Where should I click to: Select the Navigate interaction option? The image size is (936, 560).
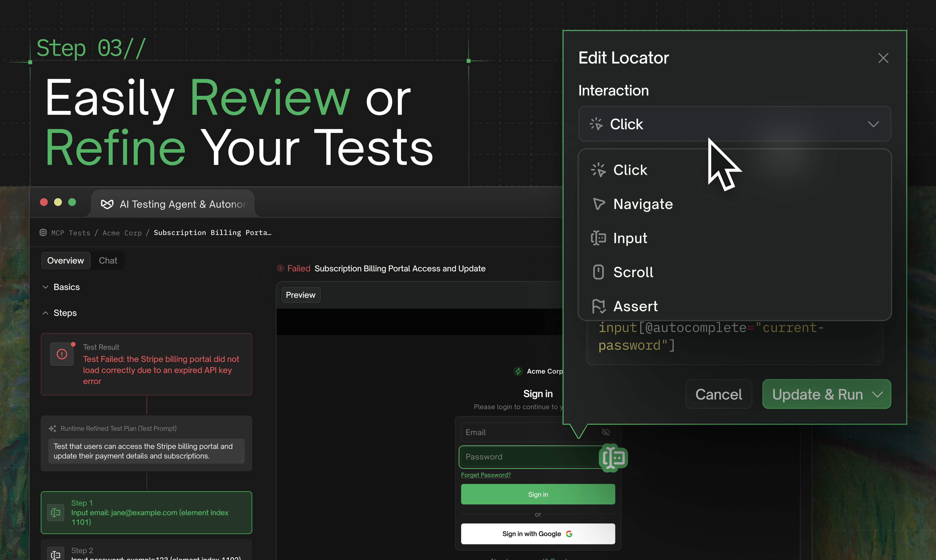point(643,204)
